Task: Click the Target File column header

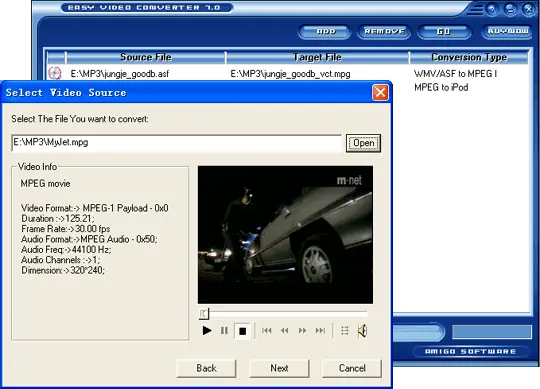Action: click(x=317, y=57)
